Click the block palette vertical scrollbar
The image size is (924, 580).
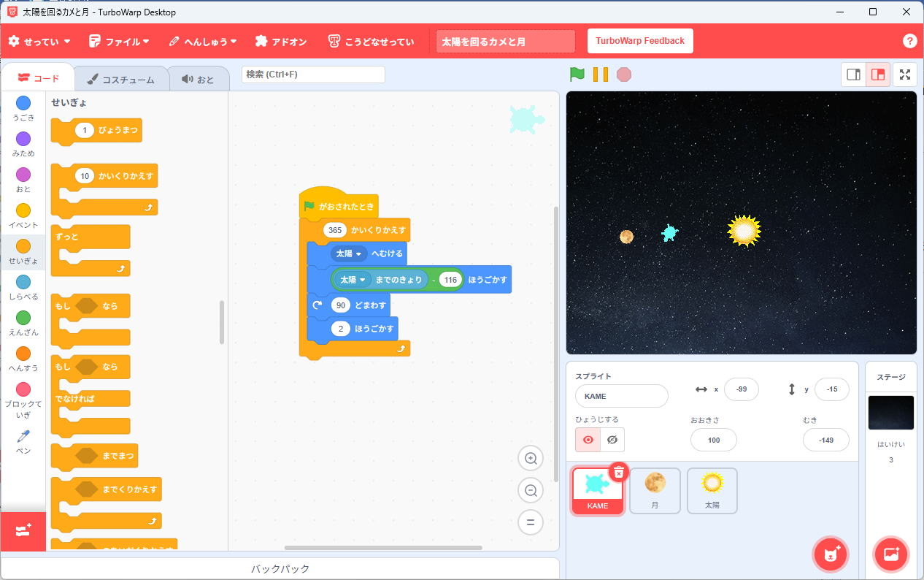coord(222,321)
